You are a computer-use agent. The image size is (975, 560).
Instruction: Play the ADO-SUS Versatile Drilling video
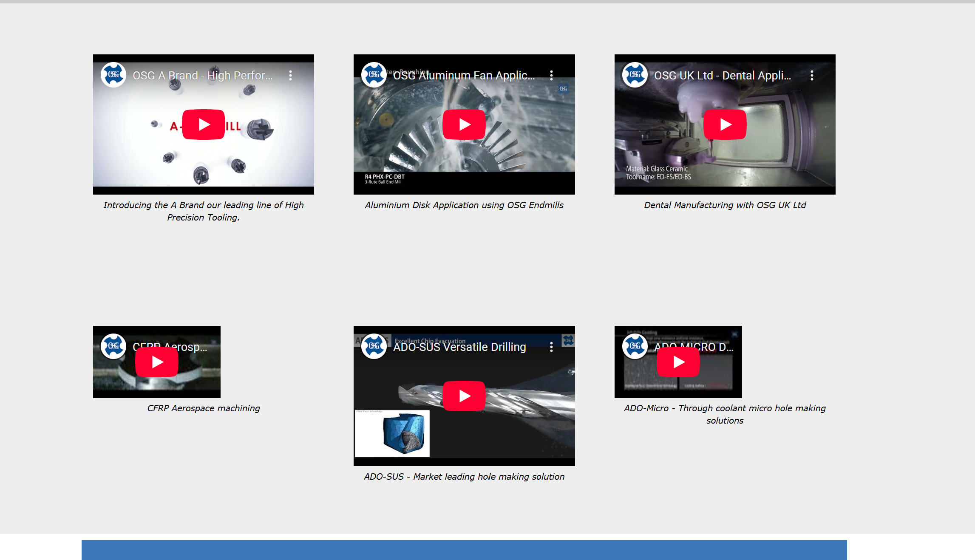tap(464, 396)
